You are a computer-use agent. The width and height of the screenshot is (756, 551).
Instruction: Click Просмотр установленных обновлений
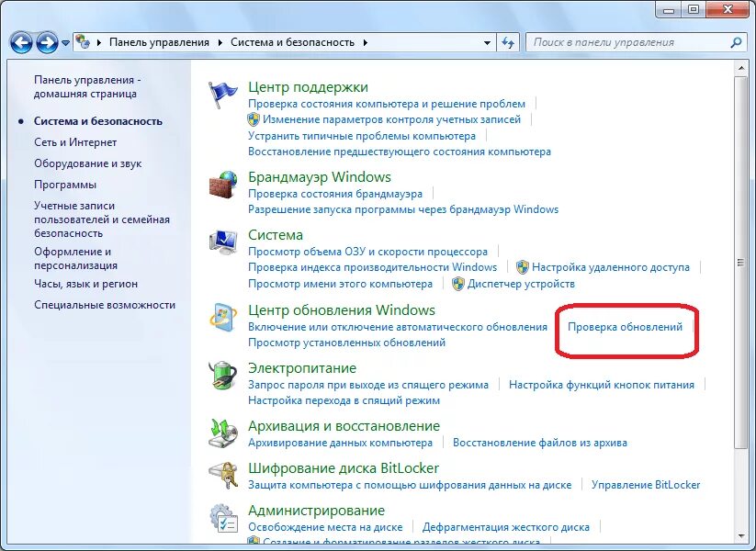coord(346,343)
